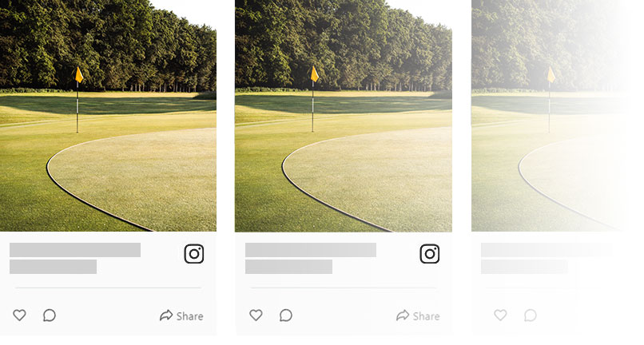The height and width of the screenshot is (345, 644).
Task: Open Instagram icon on the second card
Action: [x=430, y=253]
